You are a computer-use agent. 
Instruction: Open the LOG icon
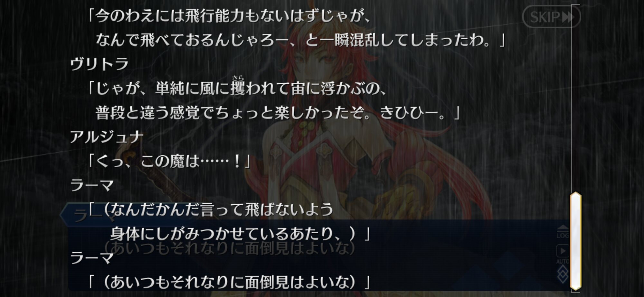pos(563,232)
